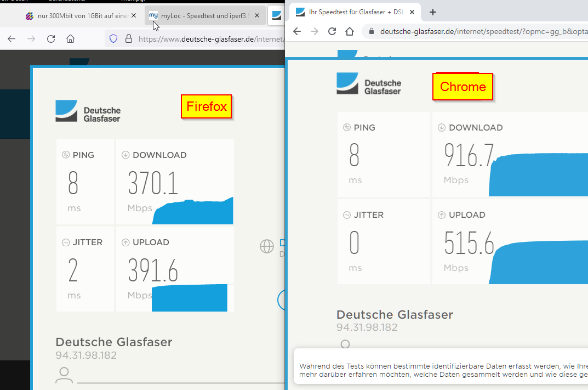Click Firefox back arrow button
The image size is (588, 390).
click(x=12, y=38)
